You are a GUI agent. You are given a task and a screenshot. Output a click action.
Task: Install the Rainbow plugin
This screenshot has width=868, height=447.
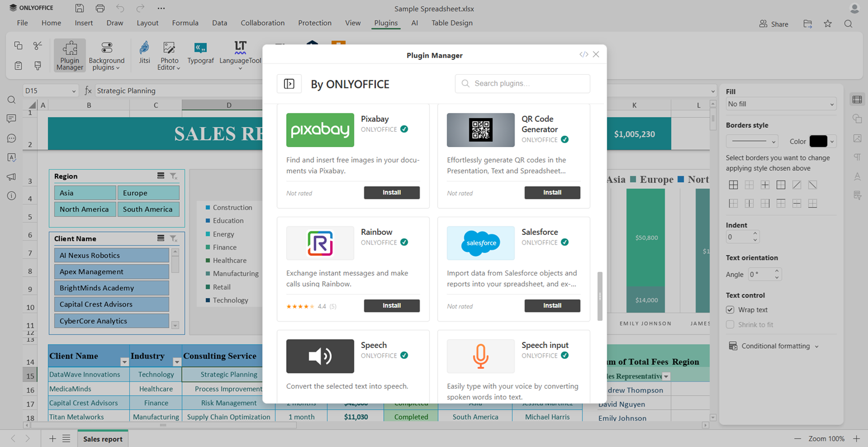click(392, 306)
